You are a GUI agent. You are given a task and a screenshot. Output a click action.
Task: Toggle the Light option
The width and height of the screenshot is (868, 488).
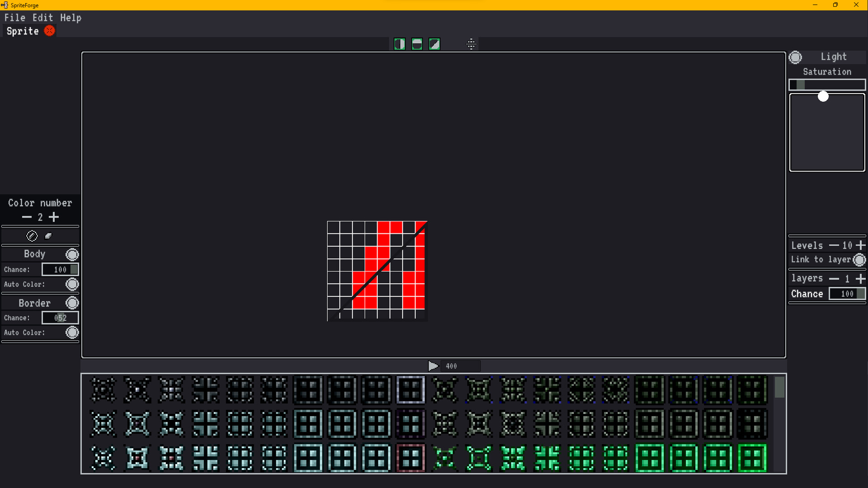coord(796,57)
